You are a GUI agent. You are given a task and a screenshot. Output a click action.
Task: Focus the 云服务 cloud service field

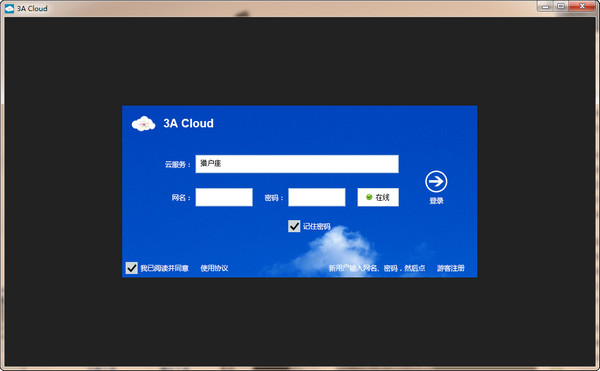coord(297,164)
